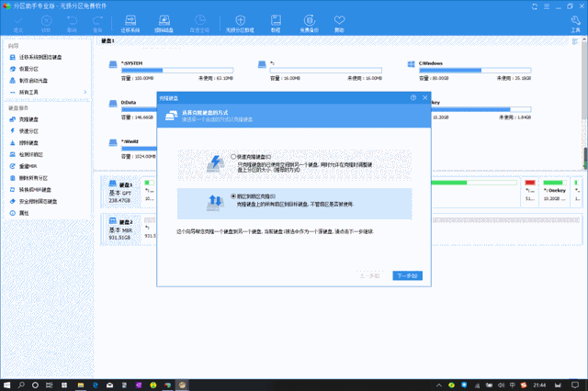Open the shield-shaped partition tutorial toolbar icon
The height and width of the screenshot is (391, 588).
[x=240, y=24]
